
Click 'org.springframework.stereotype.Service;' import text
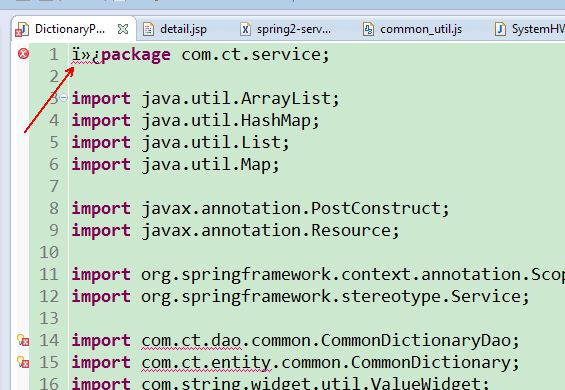335,297
